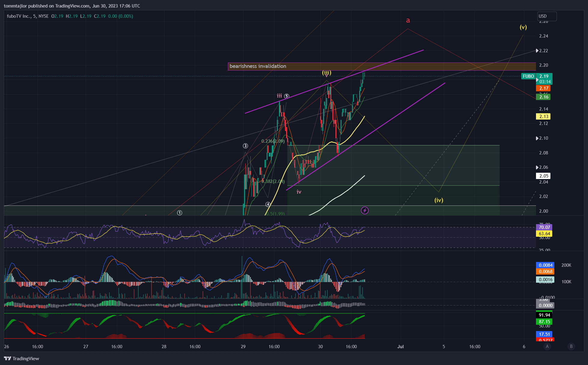Click the 'fuboTV Inc., 5, NYSE' symbol title
Screen dimensions: 588x365
28,16
